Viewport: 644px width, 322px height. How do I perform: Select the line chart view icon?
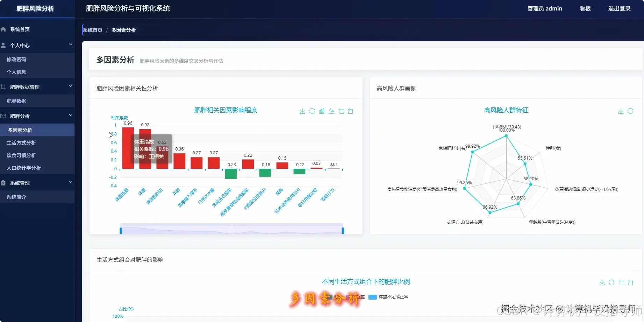pos(331,111)
